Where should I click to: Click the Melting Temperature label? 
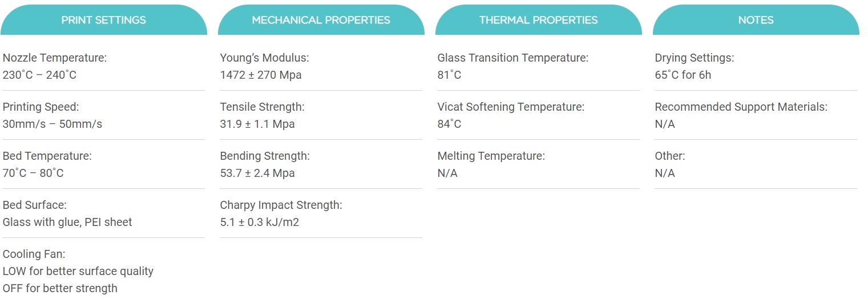491,156
